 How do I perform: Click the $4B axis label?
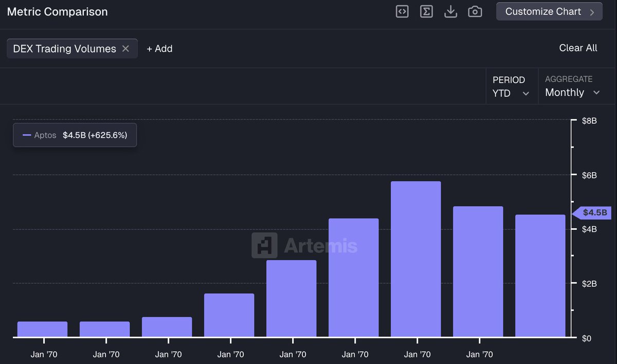point(589,229)
